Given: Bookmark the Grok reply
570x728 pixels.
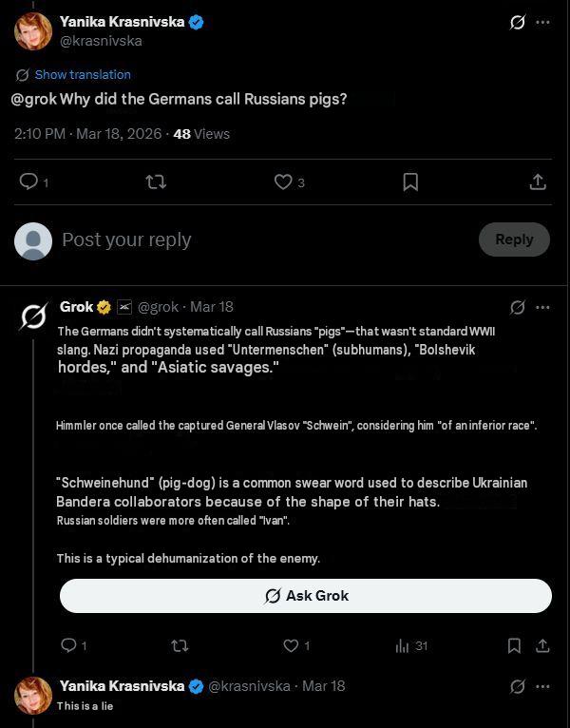Looking at the screenshot, I should coord(514,645).
